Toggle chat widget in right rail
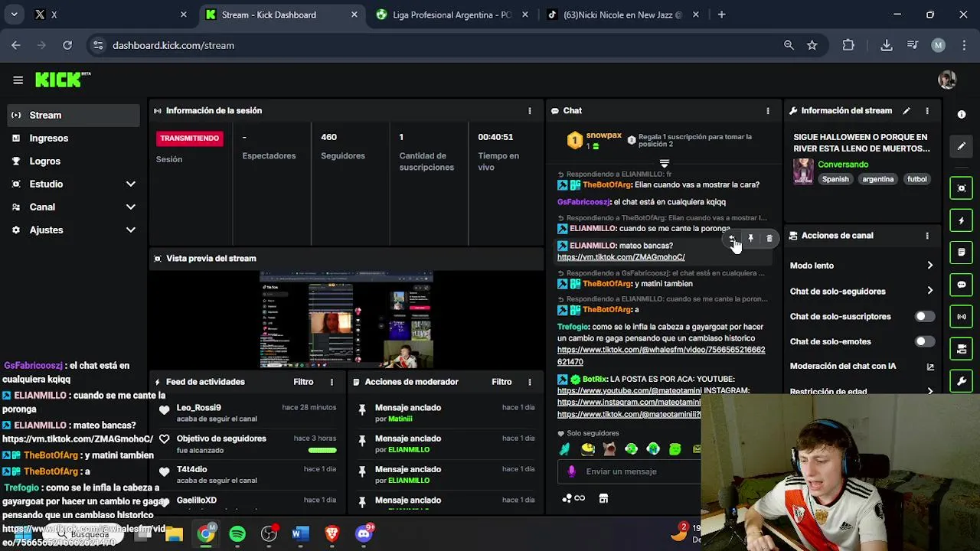The image size is (980, 551). tap(962, 285)
